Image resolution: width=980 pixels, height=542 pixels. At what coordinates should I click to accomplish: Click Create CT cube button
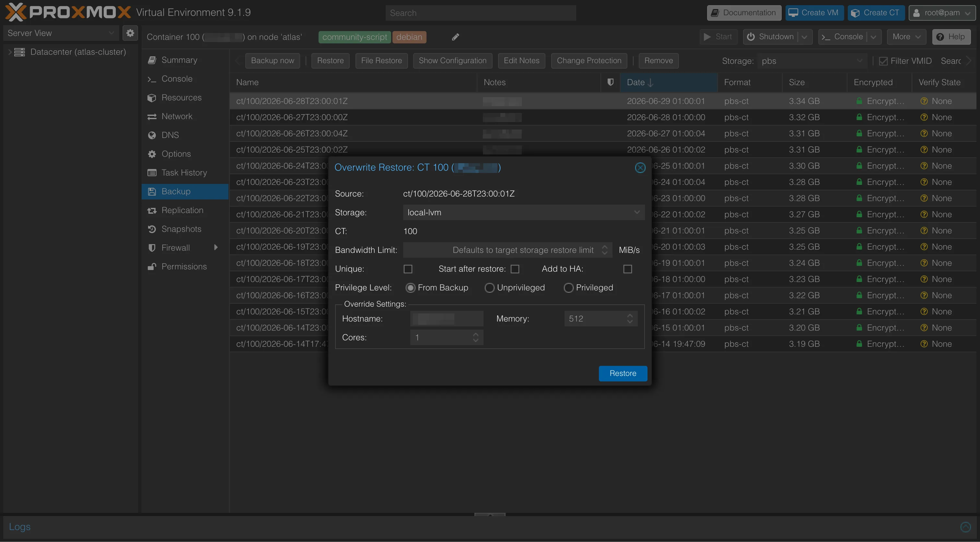(876, 13)
